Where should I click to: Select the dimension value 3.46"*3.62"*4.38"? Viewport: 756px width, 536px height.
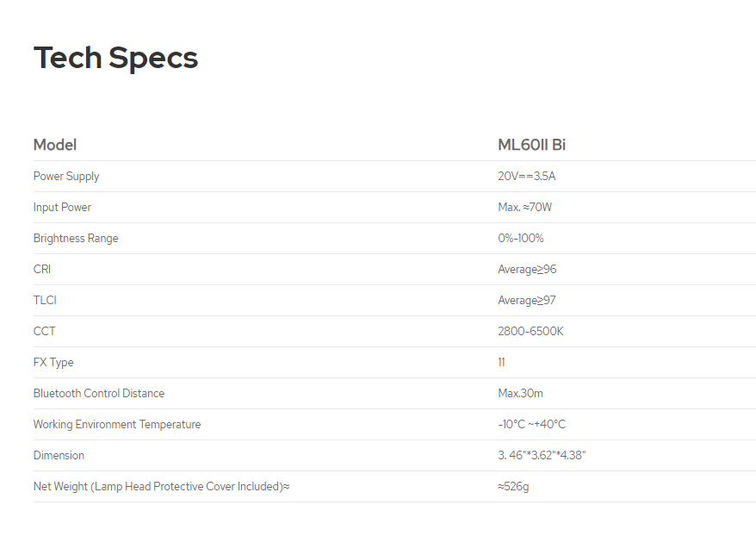point(542,456)
